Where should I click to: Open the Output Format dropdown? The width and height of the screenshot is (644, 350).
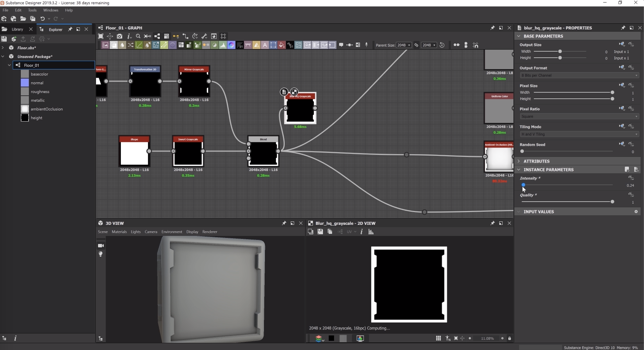(x=579, y=75)
